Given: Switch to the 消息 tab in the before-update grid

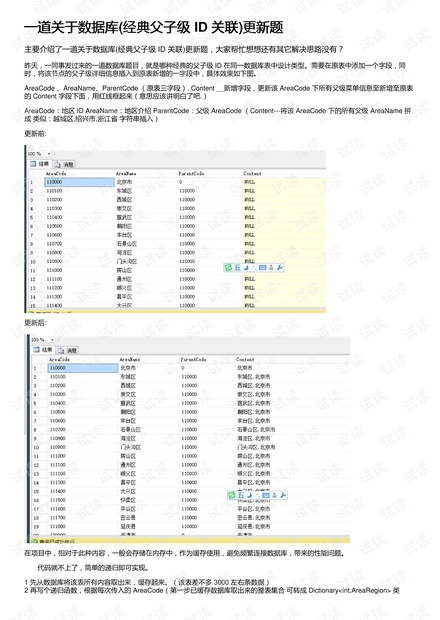Looking at the screenshot, I should coord(64,164).
